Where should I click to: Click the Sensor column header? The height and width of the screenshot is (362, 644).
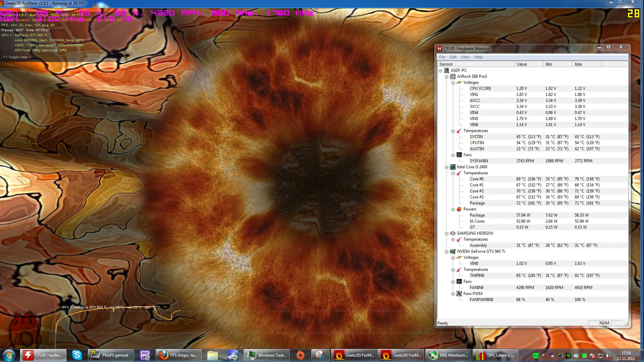click(x=476, y=64)
